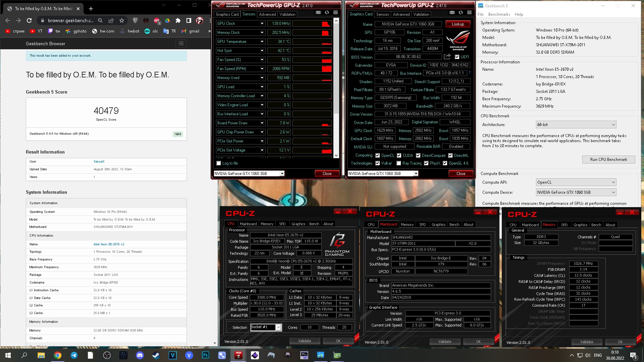Reload the Geekbench Browser page

tap(29, 20)
